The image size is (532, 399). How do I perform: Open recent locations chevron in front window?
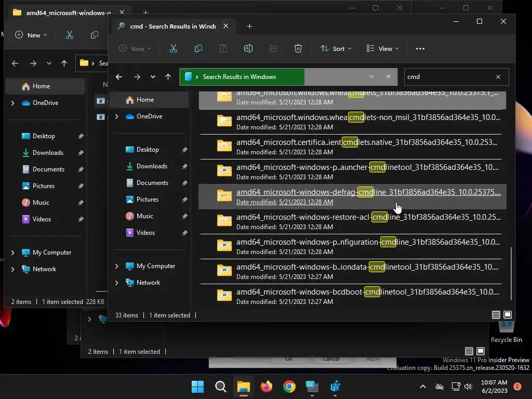click(x=153, y=77)
